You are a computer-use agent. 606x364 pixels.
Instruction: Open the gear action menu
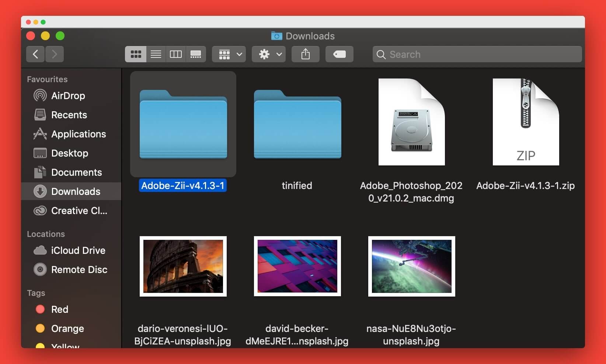tap(269, 54)
